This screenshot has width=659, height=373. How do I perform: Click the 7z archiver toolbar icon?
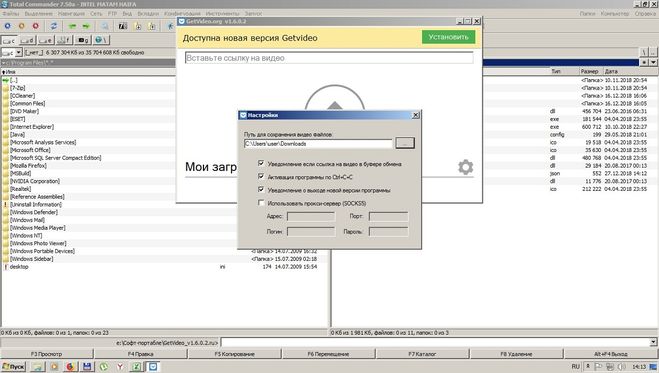(x=123, y=26)
